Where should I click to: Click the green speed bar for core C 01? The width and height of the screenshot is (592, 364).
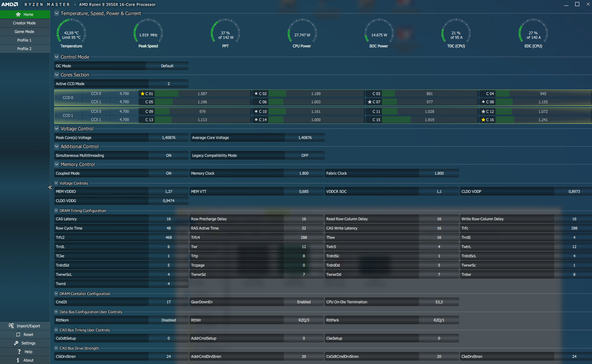point(167,94)
